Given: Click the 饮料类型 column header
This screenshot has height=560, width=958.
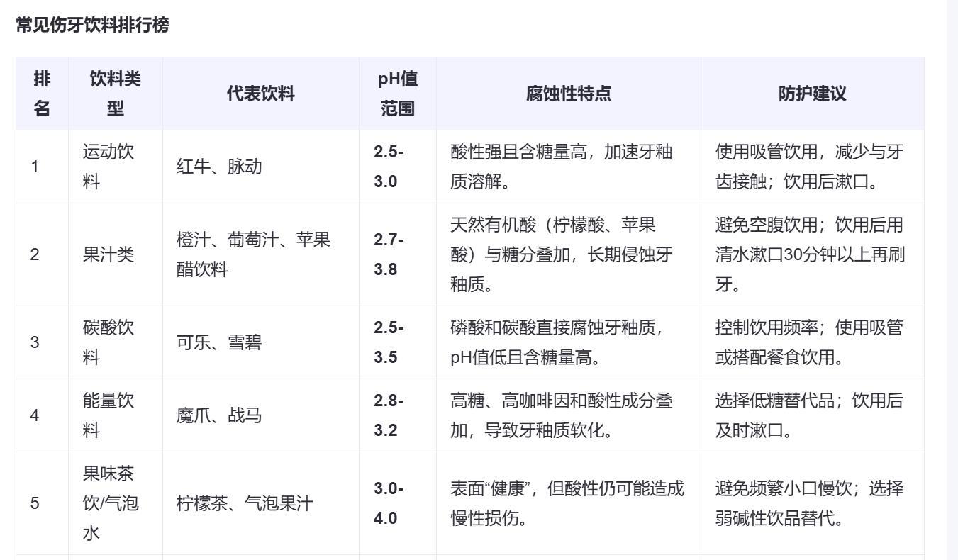Looking at the screenshot, I should click(x=115, y=94).
